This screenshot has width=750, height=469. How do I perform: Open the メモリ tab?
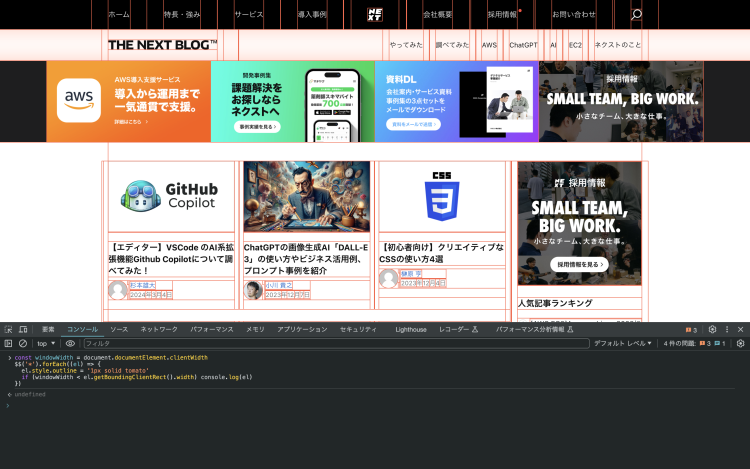click(255, 329)
